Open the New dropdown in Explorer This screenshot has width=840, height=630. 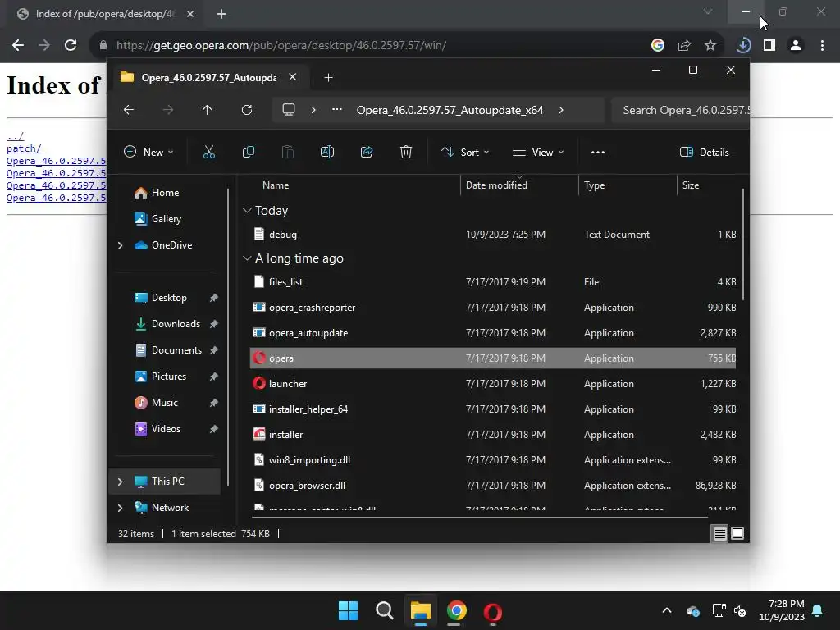click(148, 152)
